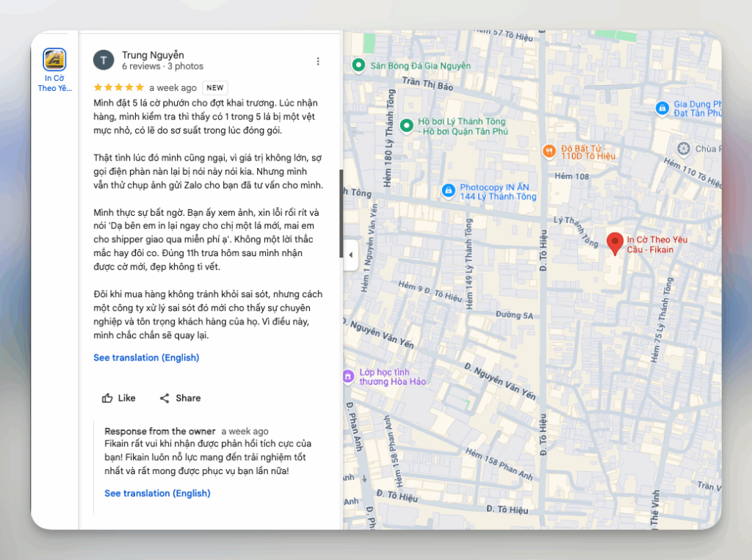Select Lớp học tình thương Hòa Hảo pin
Image resolution: width=752 pixels, height=560 pixels.
coord(348,377)
